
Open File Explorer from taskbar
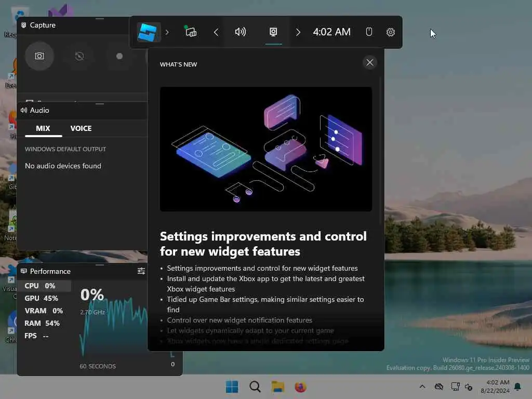pyautogui.click(x=277, y=387)
